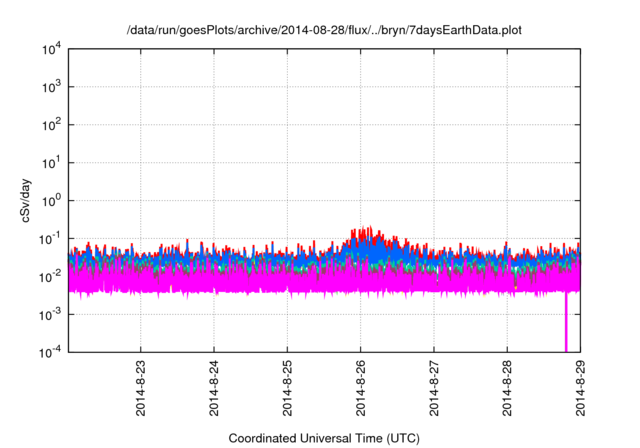The height and width of the screenshot is (448, 640).
Task: Click the 10^2 y-axis tick label
Action: [x=51, y=125]
